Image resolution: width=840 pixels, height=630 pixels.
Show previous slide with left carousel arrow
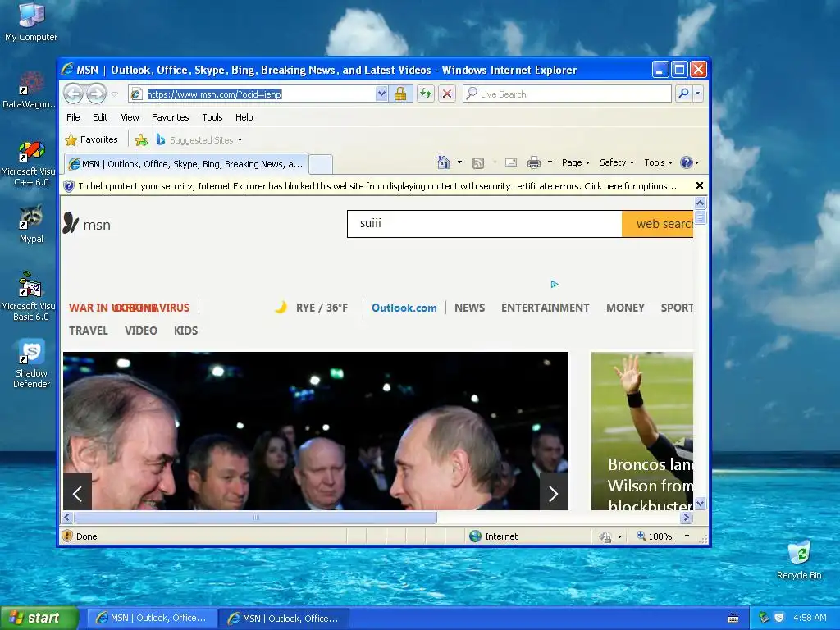(x=77, y=493)
